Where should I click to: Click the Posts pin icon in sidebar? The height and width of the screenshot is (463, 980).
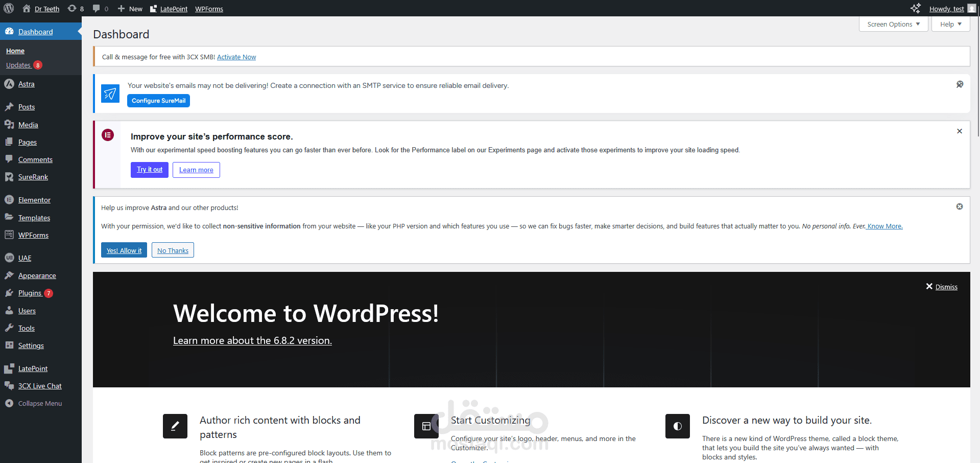point(9,107)
